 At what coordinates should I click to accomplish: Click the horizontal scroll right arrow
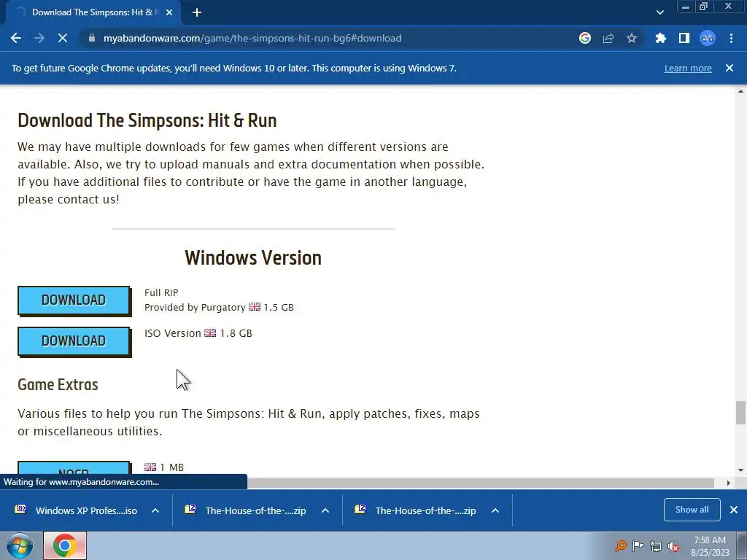[x=728, y=483]
